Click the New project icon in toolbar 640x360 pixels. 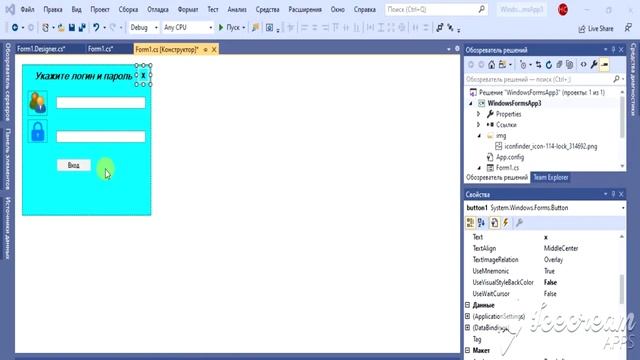pyautogui.click(x=45, y=27)
